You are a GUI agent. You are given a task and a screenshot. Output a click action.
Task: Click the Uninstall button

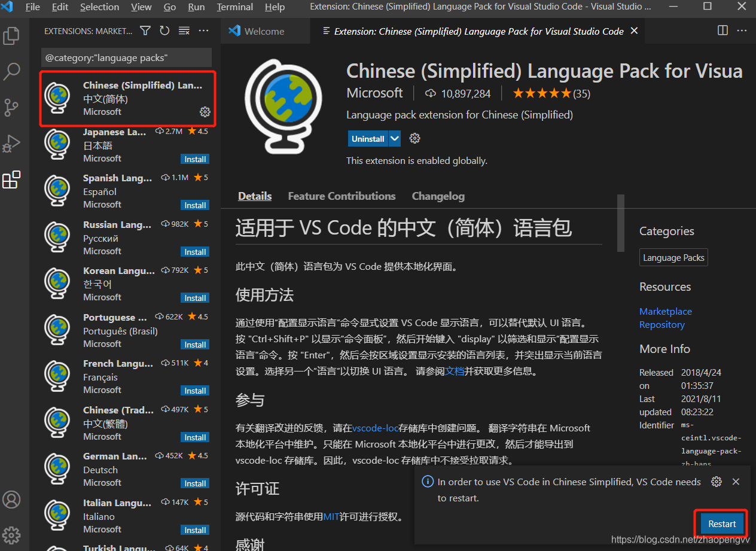(x=368, y=139)
